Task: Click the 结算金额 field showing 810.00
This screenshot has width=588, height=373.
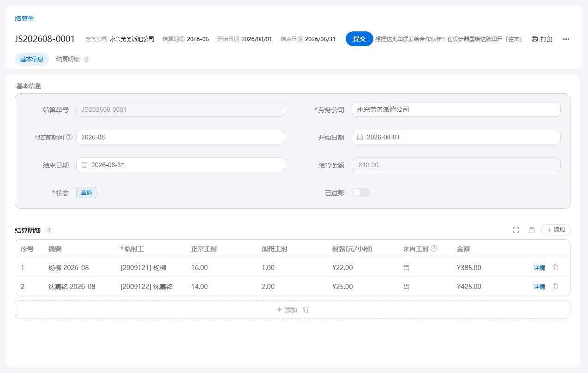Action: tap(456, 165)
